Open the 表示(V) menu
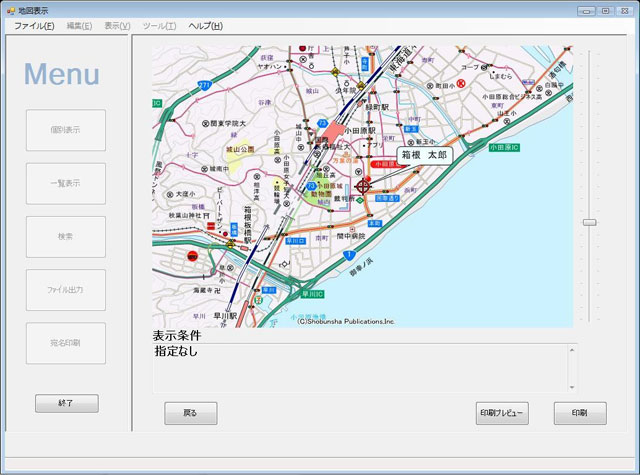 [117, 26]
